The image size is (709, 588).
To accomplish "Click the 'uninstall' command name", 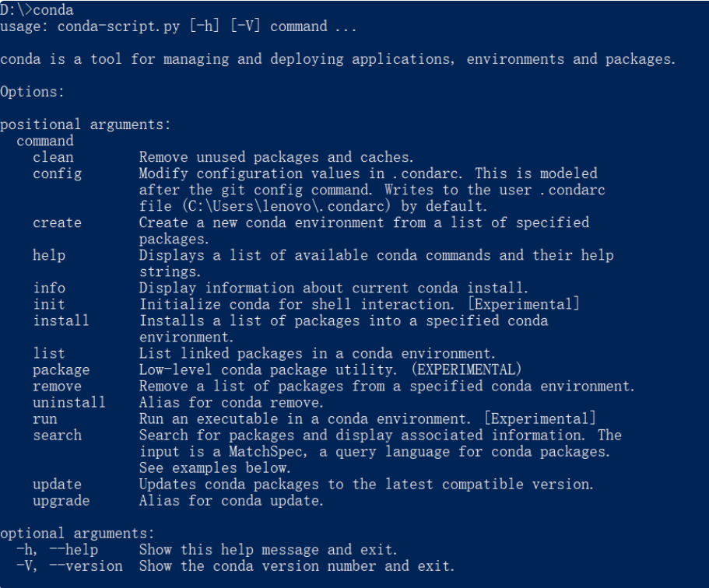I will pos(69,403).
